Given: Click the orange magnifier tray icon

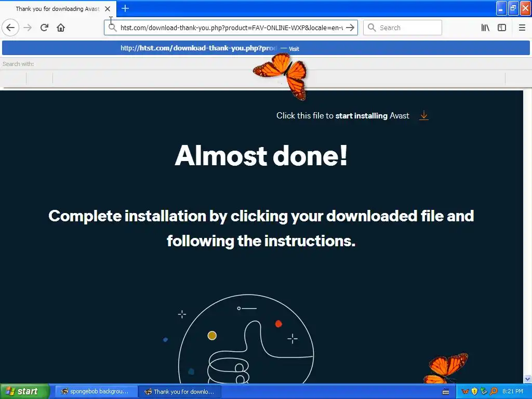Looking at the screenshot, I should click(494, 391).
